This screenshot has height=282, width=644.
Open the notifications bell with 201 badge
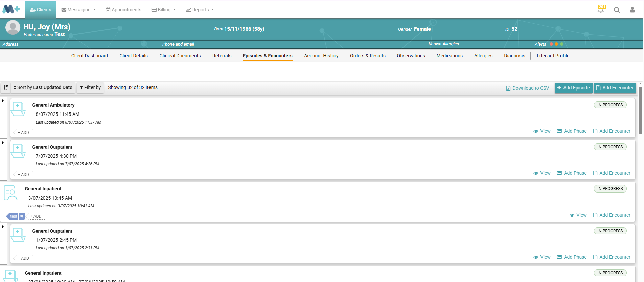601,10
